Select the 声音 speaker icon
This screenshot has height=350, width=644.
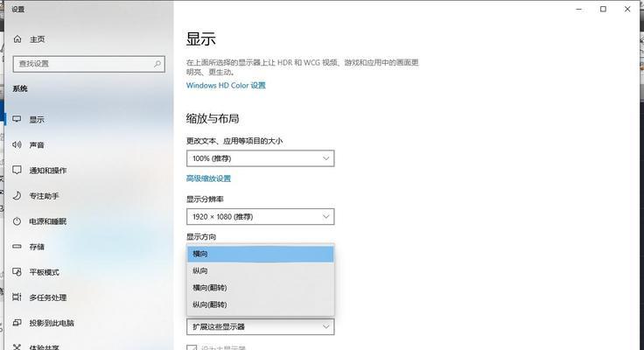(x=17, y=144)
